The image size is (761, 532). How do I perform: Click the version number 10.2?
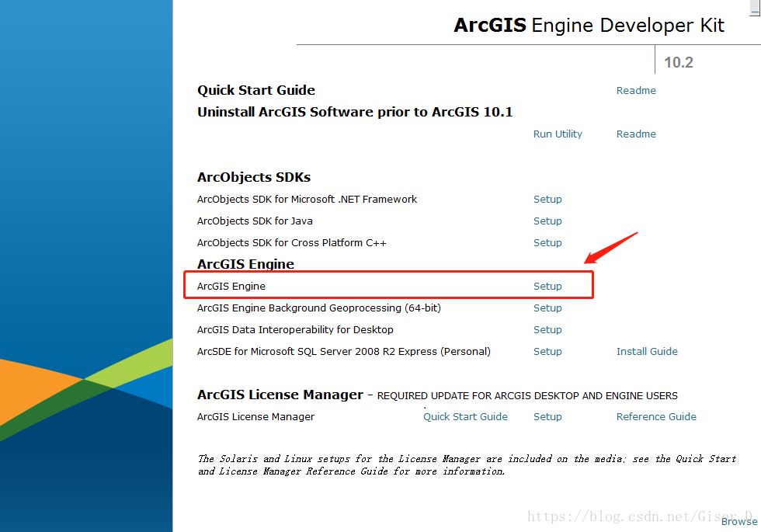pos(679,63)
